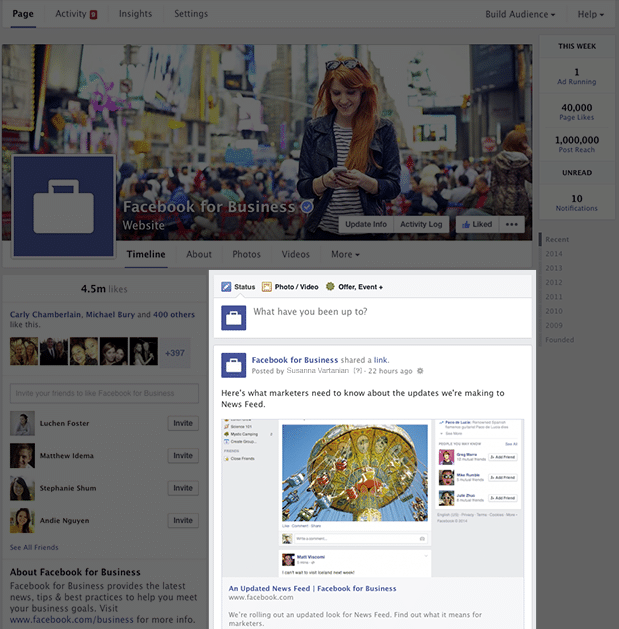Switch to the Insights tab
The width and height of the screenshot is (619, 629).
click(x=135, y=14)
